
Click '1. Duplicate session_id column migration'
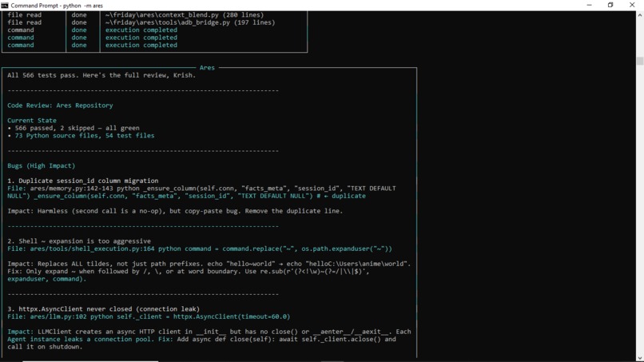(x=82, y=181)
